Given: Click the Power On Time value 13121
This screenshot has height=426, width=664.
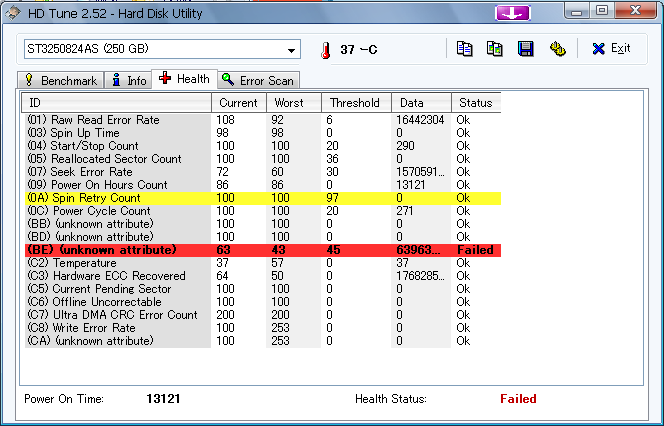Looking at the screenshot, I should coord(163,399).
